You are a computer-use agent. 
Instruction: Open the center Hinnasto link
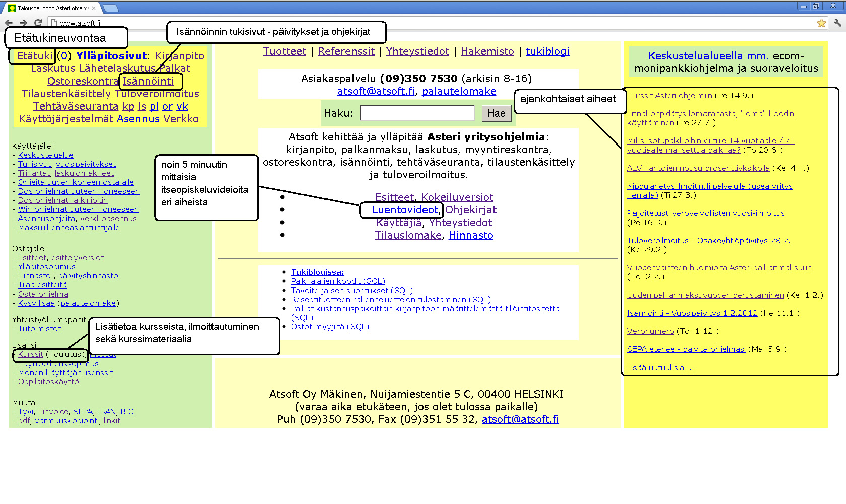pyautogui.click(x=471, y=235)
